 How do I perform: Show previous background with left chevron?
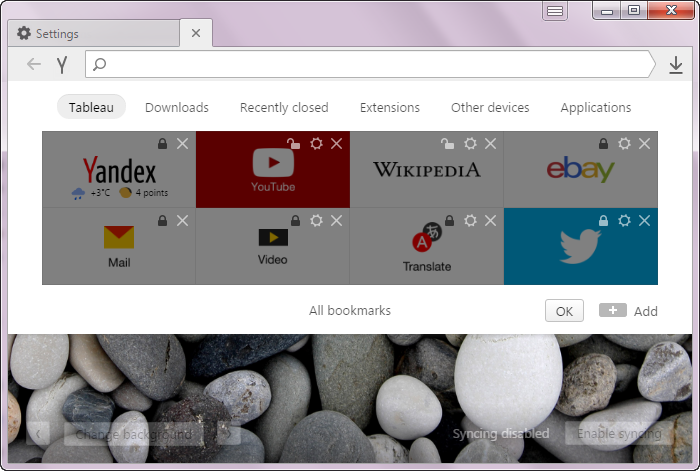(x=38, y=434)
